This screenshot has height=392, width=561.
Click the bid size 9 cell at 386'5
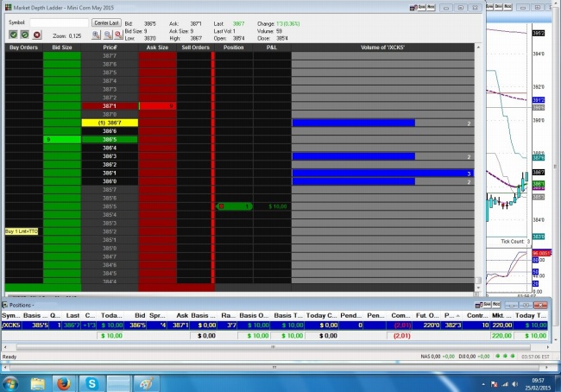click(x=62, y=140)
